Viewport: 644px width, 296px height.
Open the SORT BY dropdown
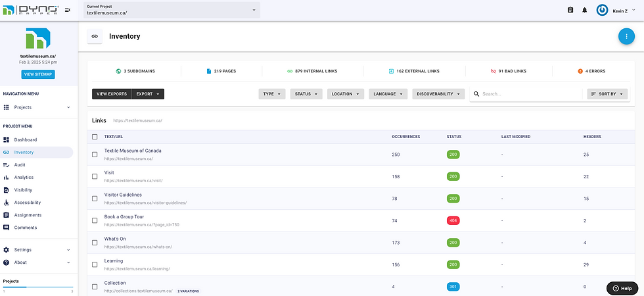tap(607, 93)
